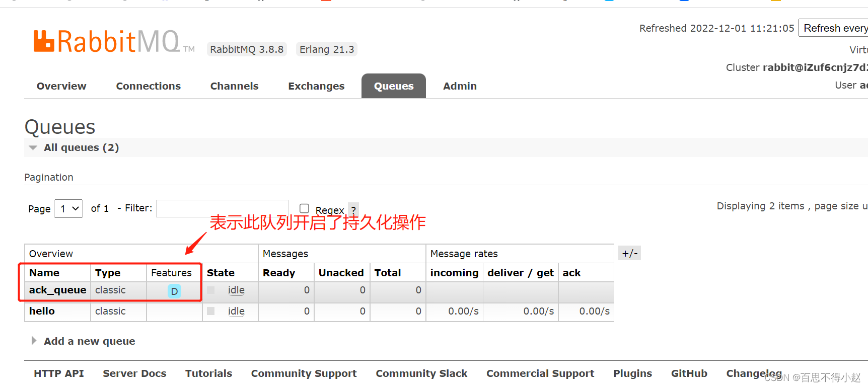The image size is (868, 387).
Task: Open the Admin tab
Action: (x=460, y=86)
